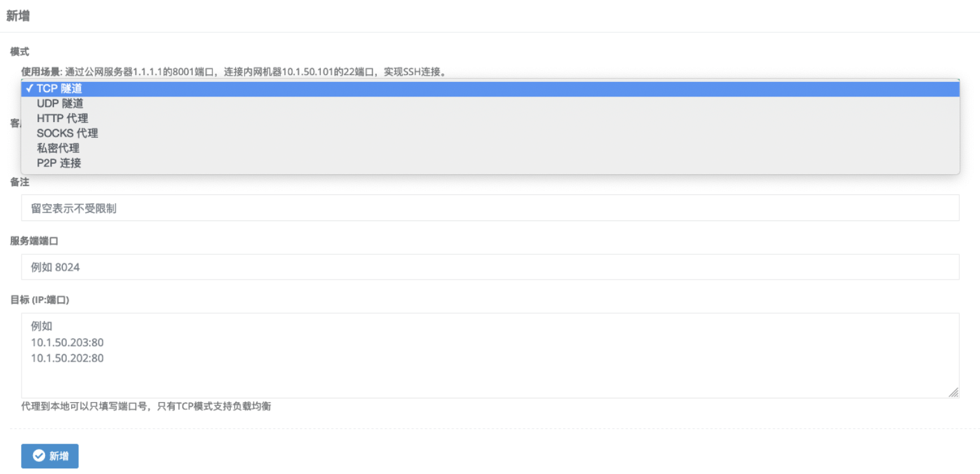Click the load-balancing hint text below the textarea

(146, 406)
